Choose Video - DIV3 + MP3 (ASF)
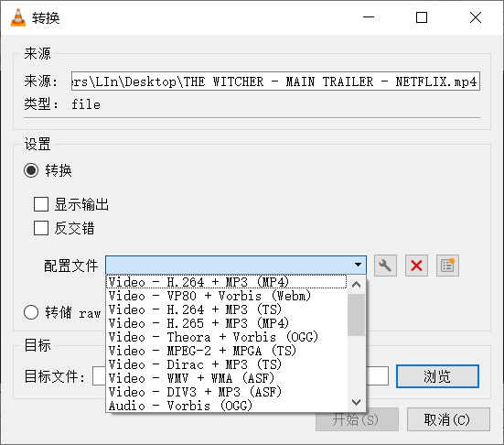This screenshot has height=445, width=504. 227,392
